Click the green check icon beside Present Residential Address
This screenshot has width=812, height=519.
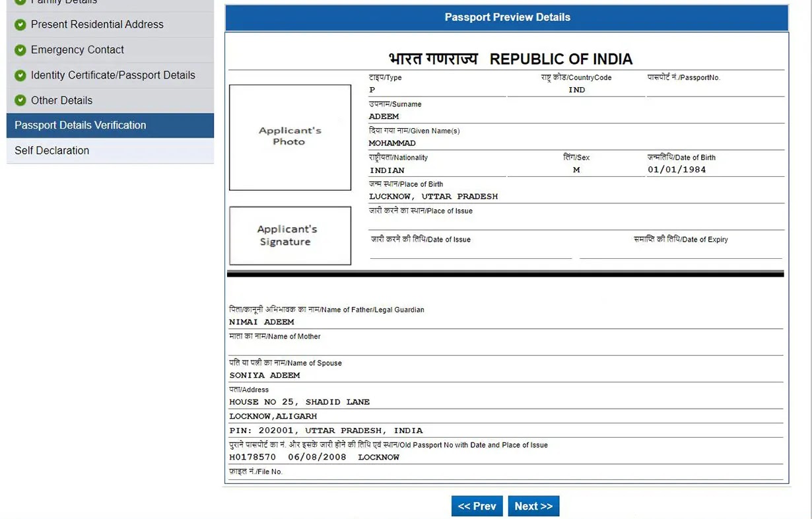click(x=20, y=24)
